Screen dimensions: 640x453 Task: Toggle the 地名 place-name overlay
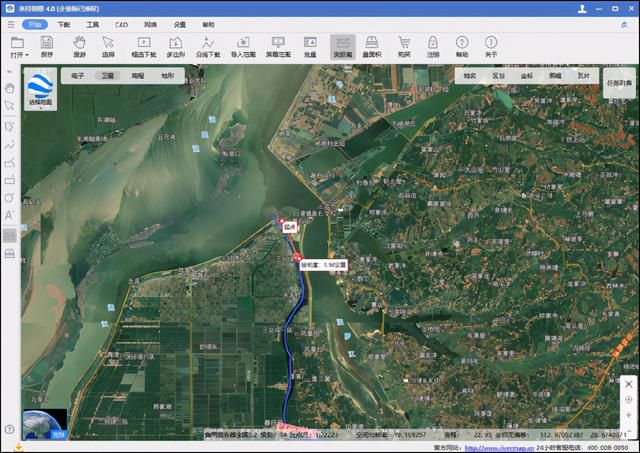click(470, 76)
